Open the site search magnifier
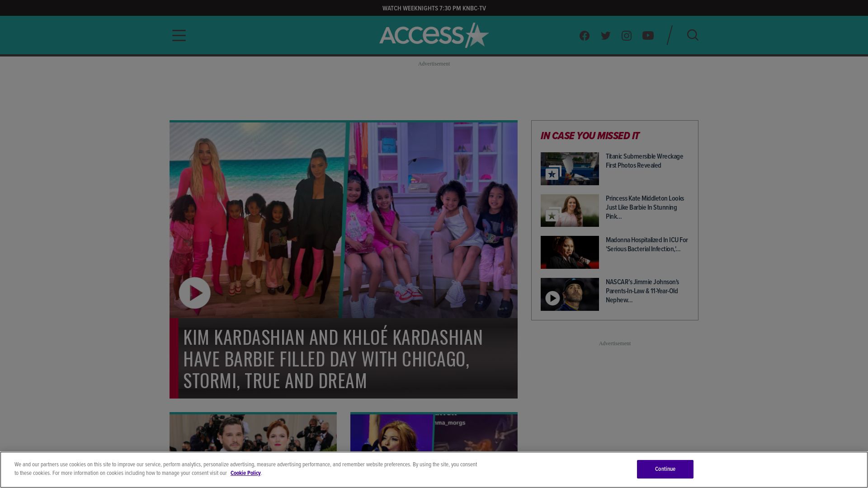868x488 pixels. (693, 35)
